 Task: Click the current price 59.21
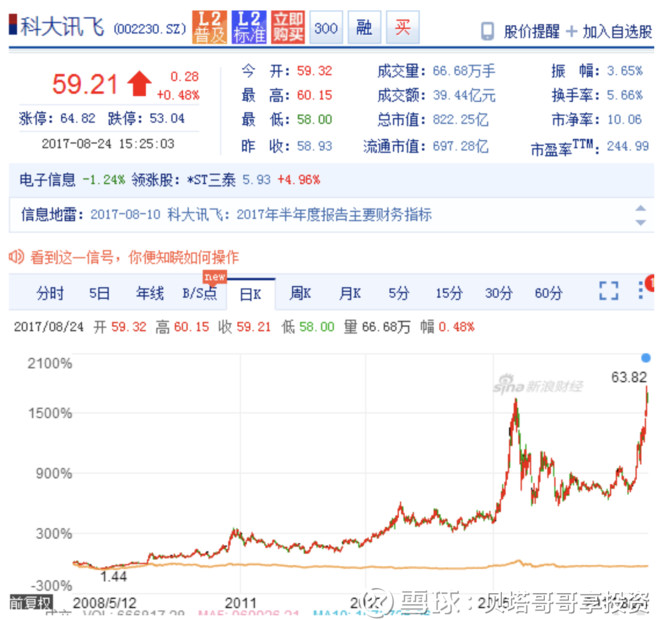click(x=85, y=84)
